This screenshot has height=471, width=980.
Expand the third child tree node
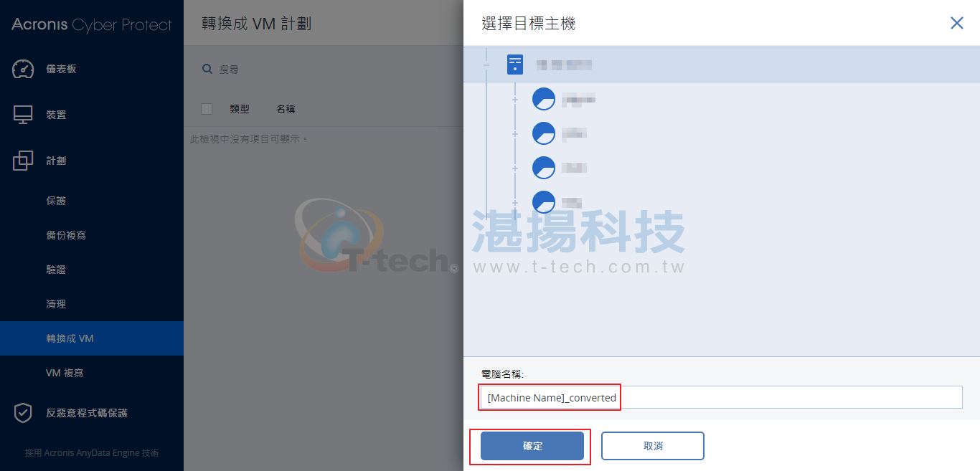(x=514, y=168)
